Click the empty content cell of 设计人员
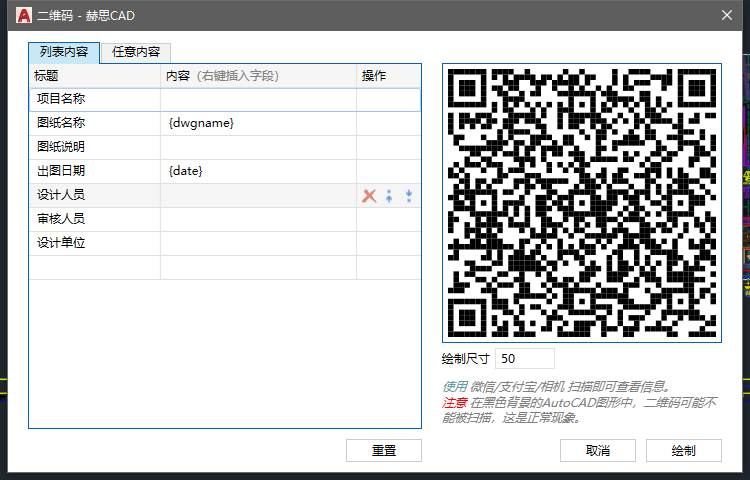 pos(258,195)
